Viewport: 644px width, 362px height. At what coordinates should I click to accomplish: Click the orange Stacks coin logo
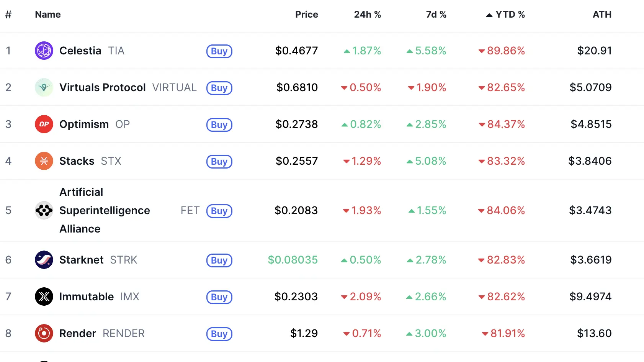point(44,161)
